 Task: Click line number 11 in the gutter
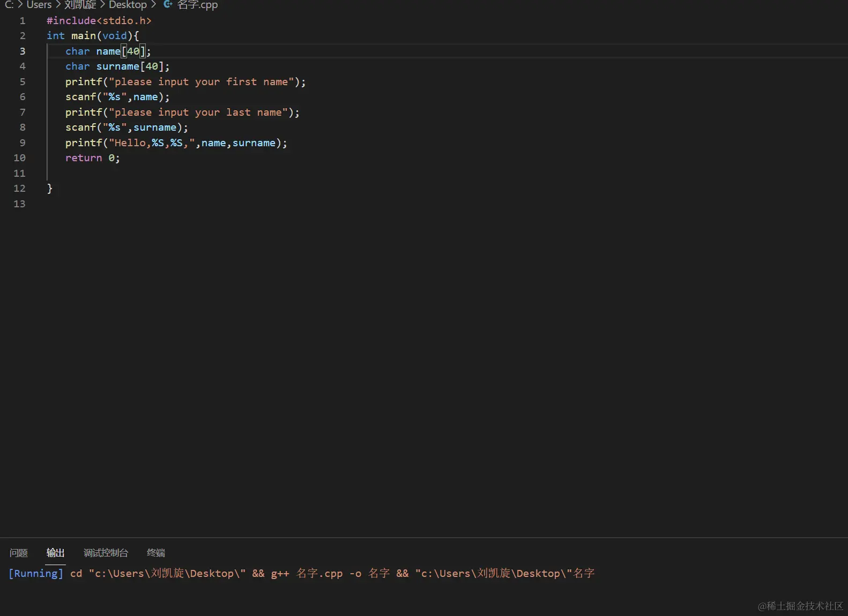[x=20, y=174]
